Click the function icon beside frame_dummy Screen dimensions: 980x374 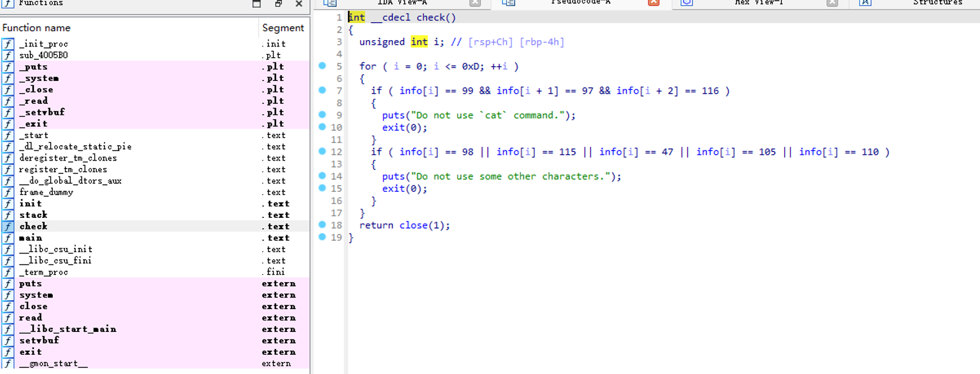[8, 192]
